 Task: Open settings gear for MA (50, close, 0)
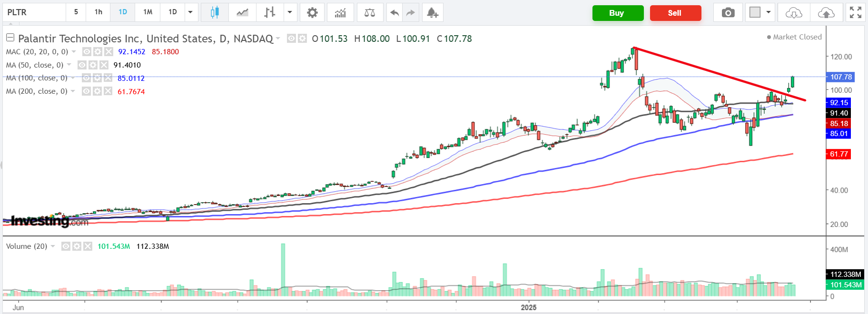coord(93,65)
